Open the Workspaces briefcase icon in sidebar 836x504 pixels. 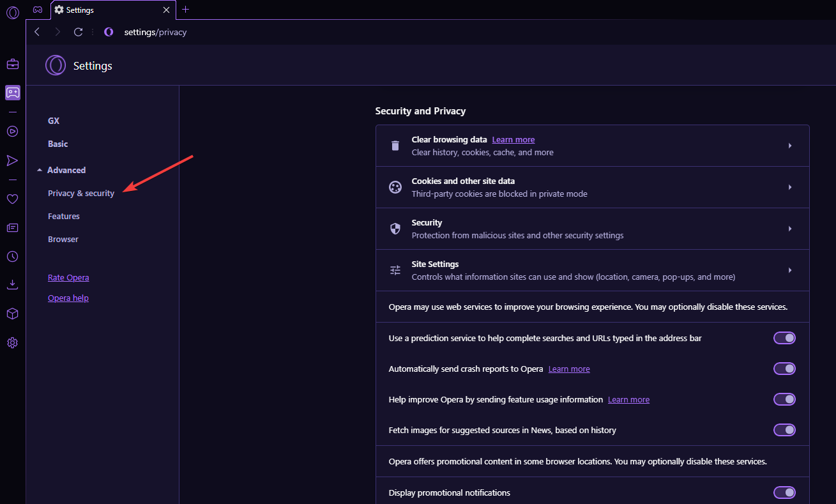click(x=13, y=64)
